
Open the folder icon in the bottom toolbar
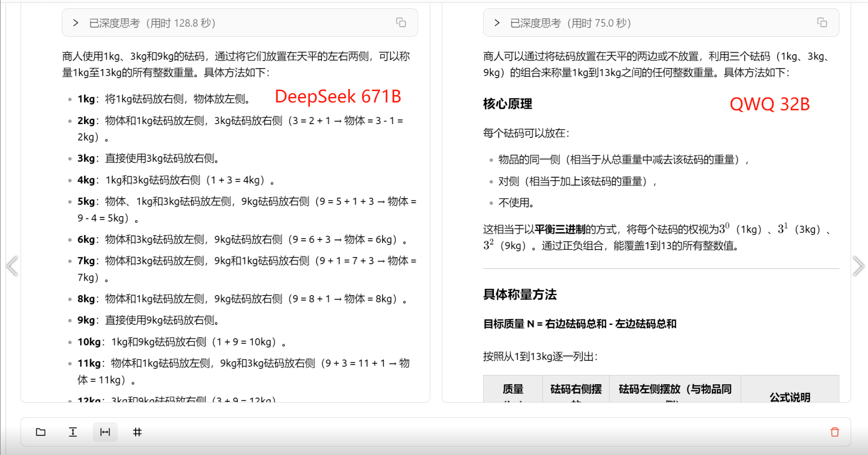(x=41, y=432)
